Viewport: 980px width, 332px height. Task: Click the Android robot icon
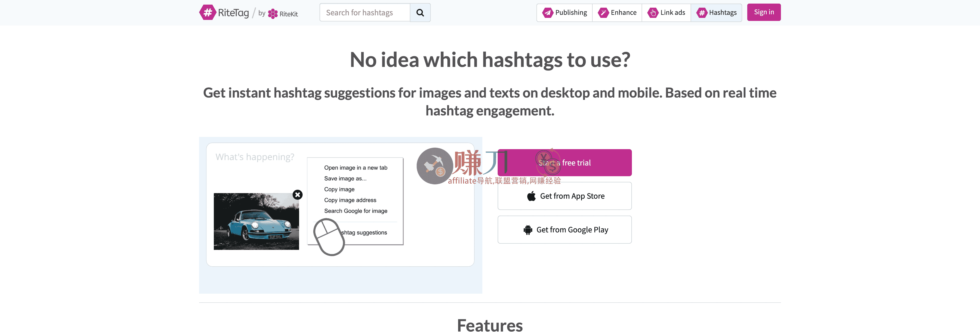(528, 230)
